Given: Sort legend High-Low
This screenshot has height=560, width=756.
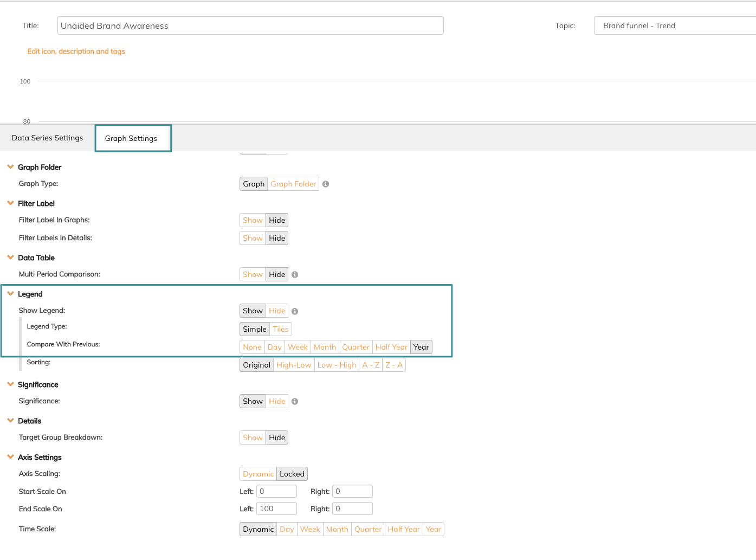Looking at the screenshot, I should (x=294, y=365).
